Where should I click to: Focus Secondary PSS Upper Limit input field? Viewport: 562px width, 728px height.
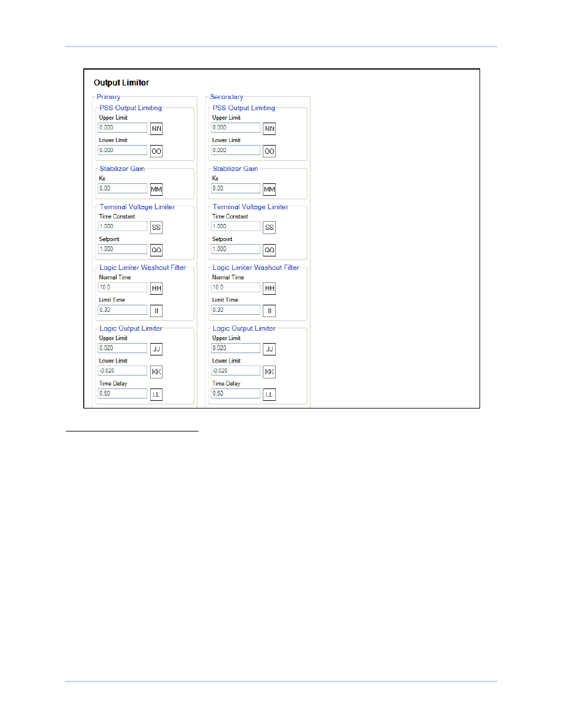pos(236,127)
